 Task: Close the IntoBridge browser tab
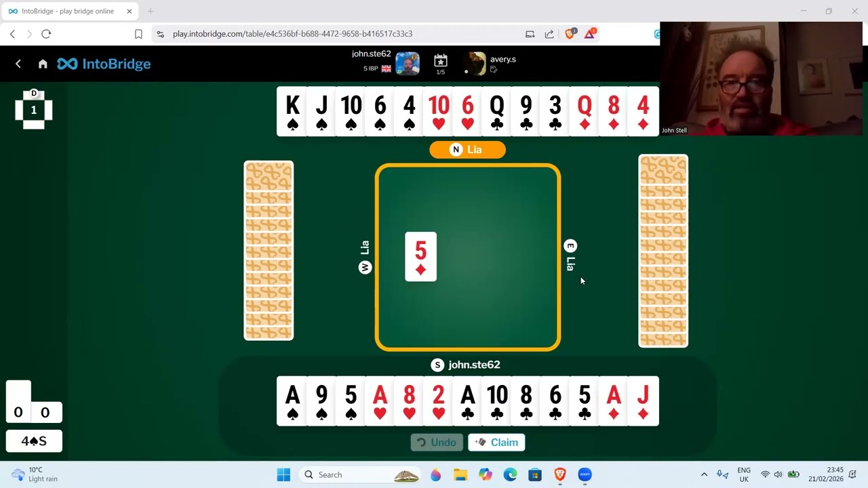pyautogui.click(x=130, y=11)
